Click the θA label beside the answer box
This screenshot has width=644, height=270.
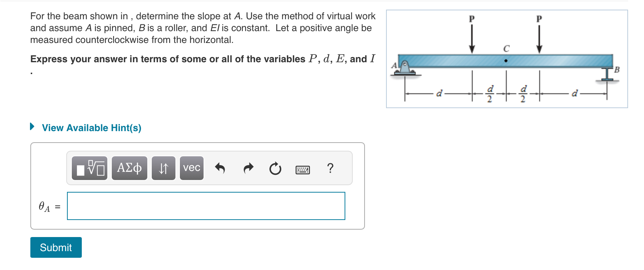point(44,206)
